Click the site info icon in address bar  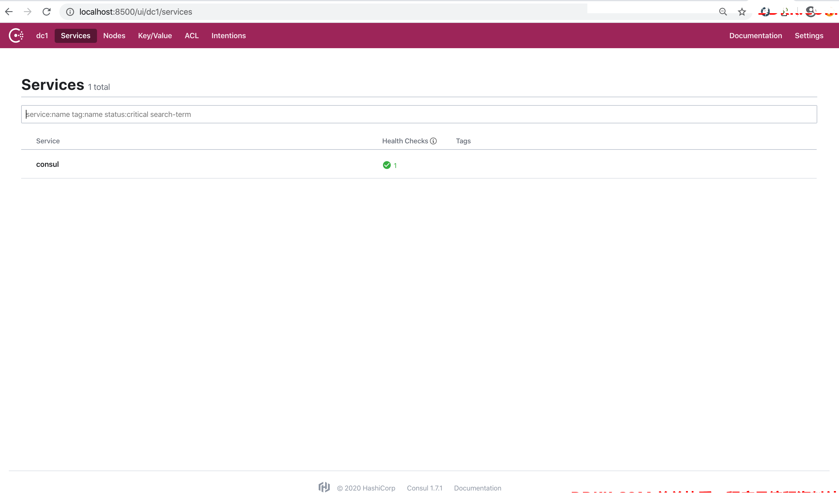click(70, 12)
